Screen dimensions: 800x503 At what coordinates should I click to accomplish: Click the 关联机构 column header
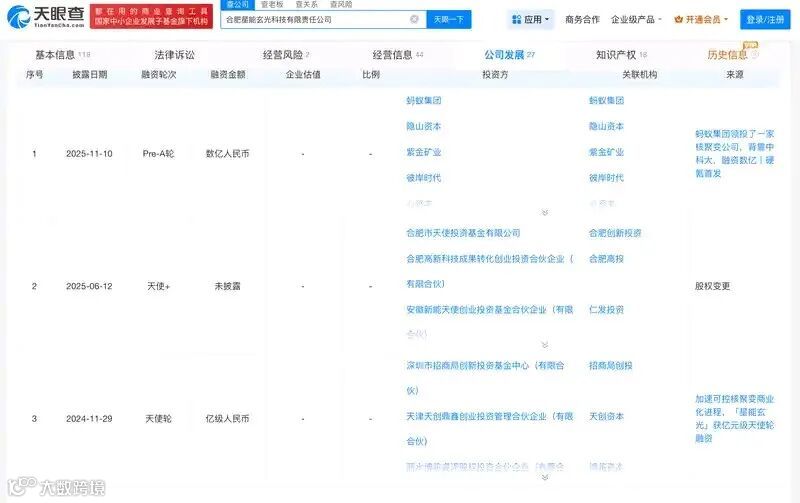639,74
